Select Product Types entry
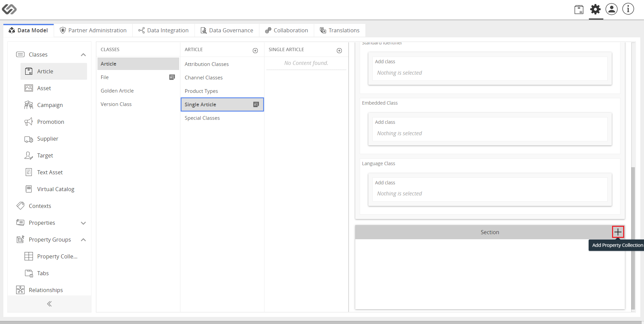The width and height of the screenshot is (644, 324). [222, 91]
